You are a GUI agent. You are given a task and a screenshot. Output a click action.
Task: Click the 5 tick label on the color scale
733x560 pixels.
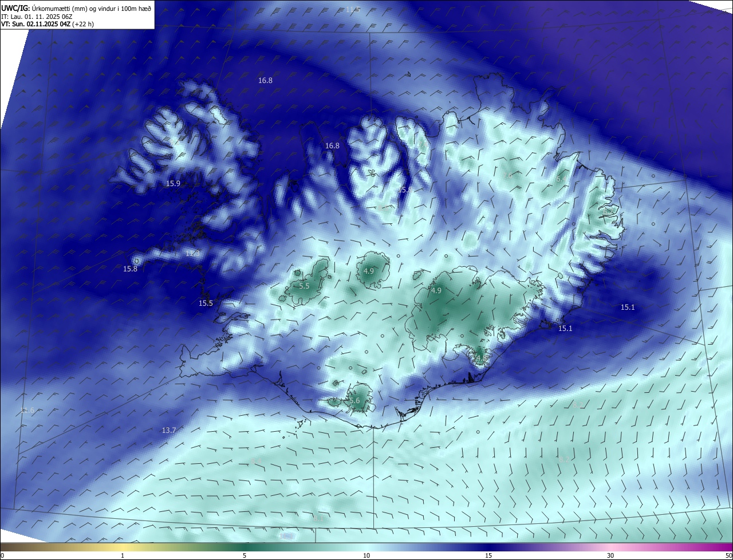coord(245,555)
